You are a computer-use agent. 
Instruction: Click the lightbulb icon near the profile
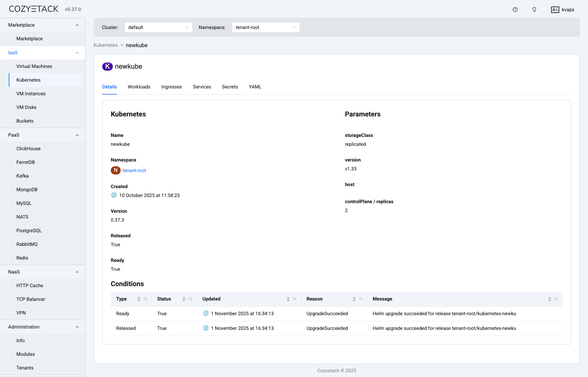534,10
